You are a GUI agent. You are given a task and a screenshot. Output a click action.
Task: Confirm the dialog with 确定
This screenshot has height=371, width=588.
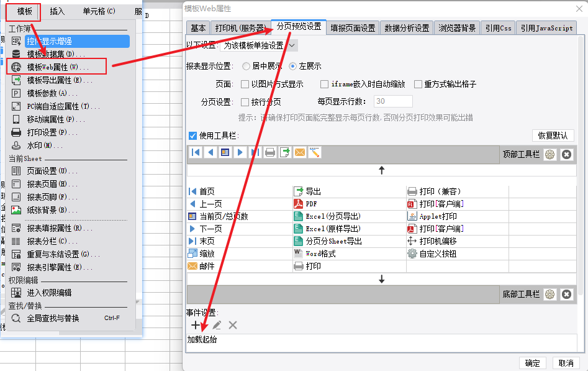click(x=533, y=363)
